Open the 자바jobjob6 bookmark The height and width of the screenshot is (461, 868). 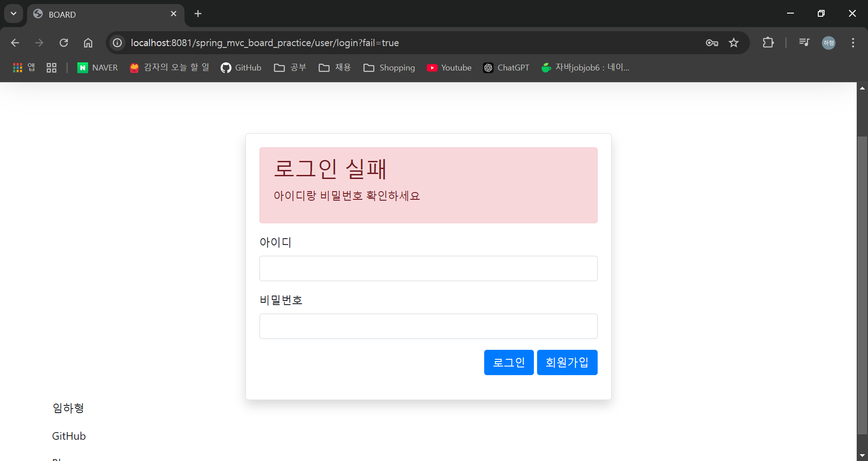click(x=585, y=68)
